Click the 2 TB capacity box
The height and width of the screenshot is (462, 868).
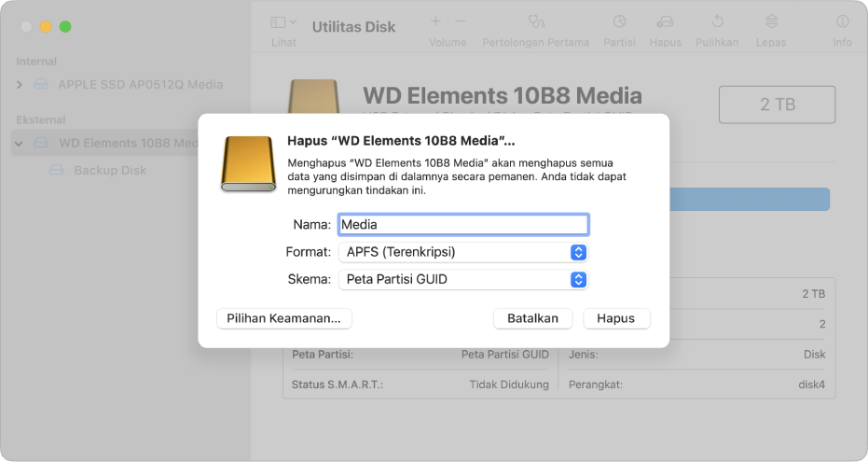point(778,105)
